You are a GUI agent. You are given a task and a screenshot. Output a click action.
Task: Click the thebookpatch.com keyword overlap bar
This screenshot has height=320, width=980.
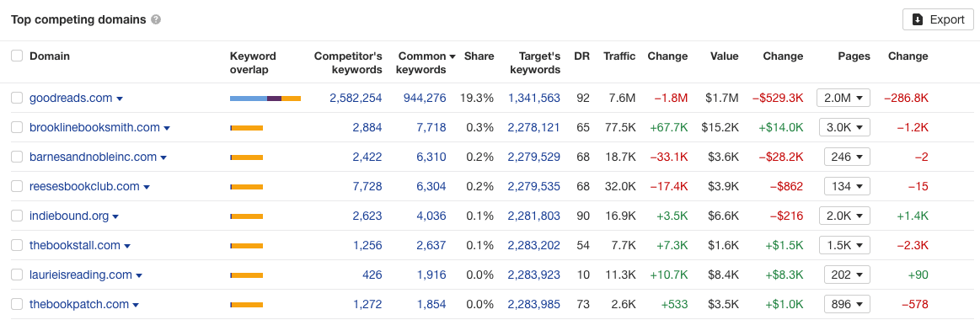[246, 304]
